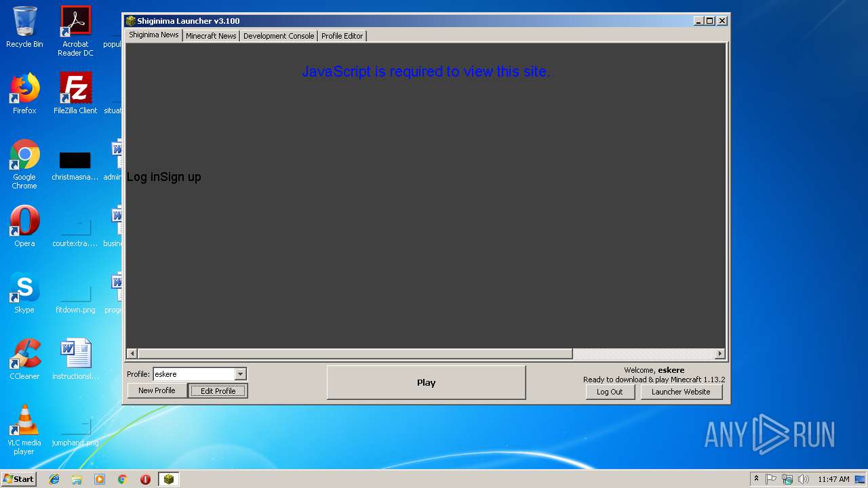This screenshot has height=488, width=868.
Task: Open the Recycle Bin desktop icon
Action: click(24, 27)
